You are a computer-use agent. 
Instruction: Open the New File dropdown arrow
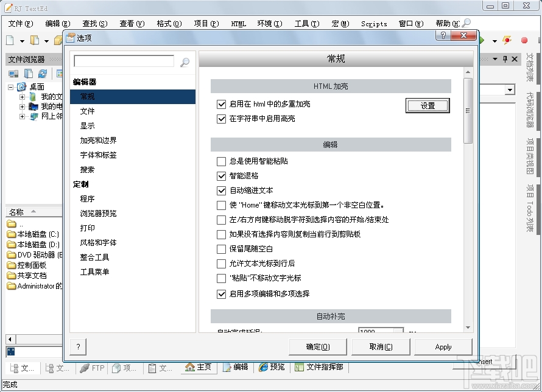(22, 41)
